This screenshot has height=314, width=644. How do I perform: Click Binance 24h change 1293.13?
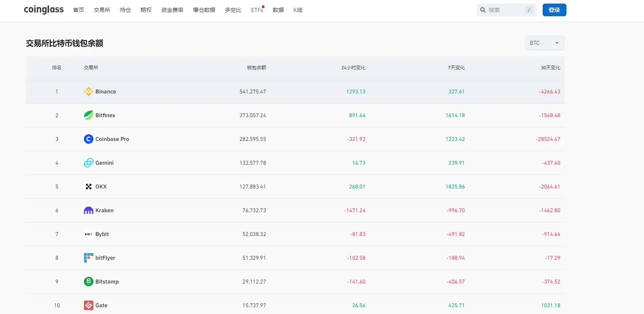356,91
